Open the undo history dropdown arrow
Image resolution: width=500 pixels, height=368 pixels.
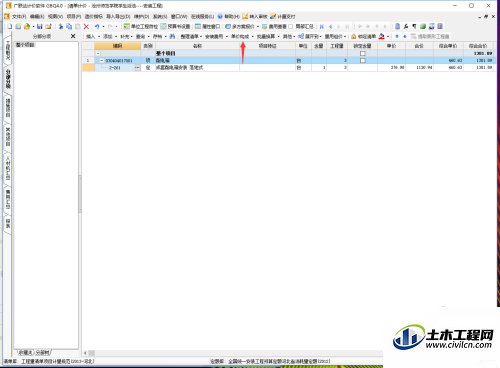tap(103, 26)
